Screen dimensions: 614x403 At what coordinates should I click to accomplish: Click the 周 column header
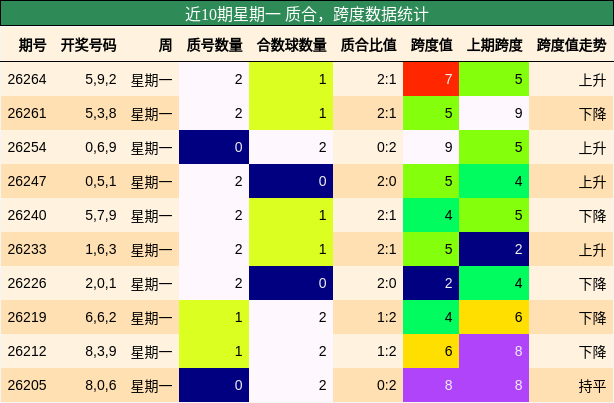(165, 45)
